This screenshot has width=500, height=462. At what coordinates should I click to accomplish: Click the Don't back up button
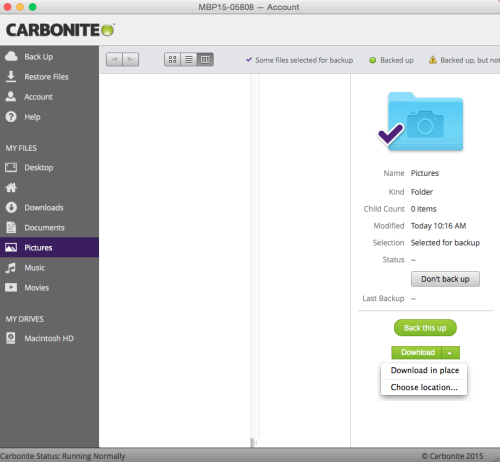[445, 279]
